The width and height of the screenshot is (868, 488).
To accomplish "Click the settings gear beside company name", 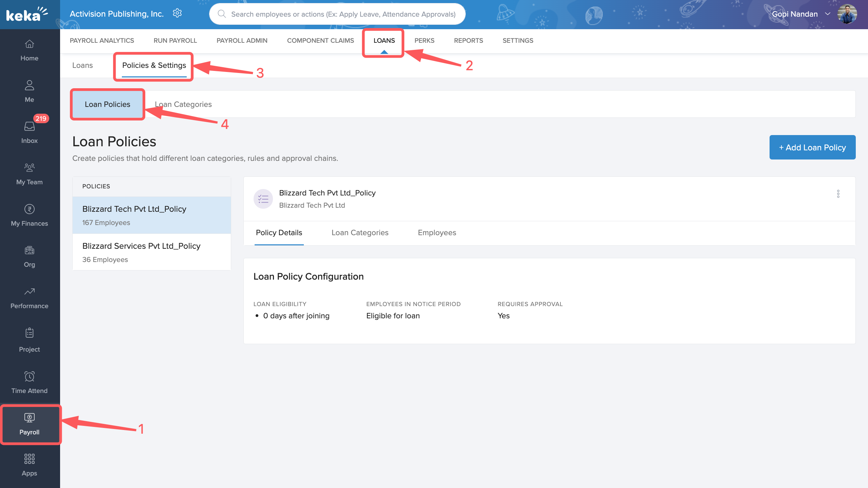I will click(x=177, y=13).
